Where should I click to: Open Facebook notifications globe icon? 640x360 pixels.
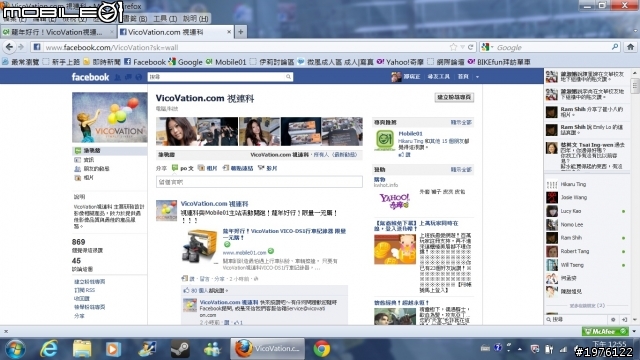[x=139, y=77]
